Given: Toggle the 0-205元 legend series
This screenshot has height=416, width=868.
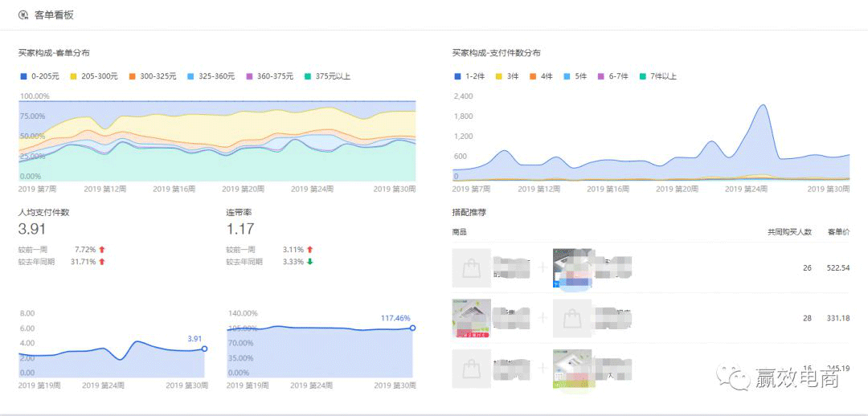Looking at the screenshot, I should point(39,76).
